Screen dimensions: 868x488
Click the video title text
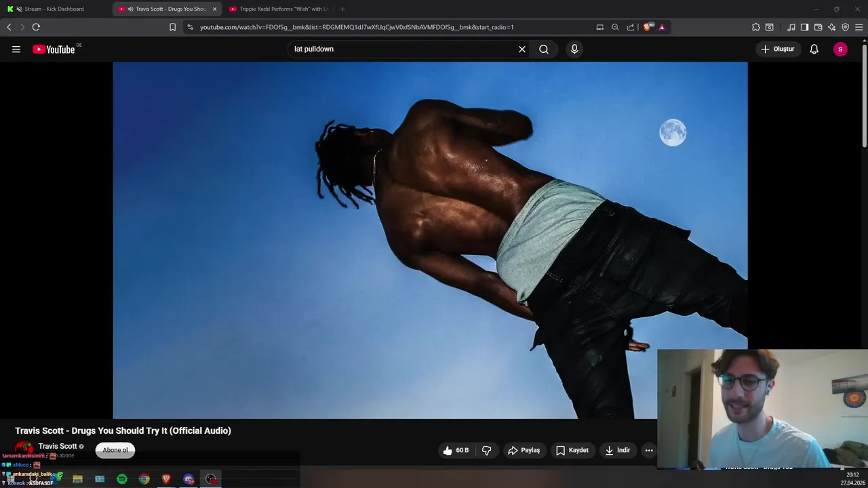(123, 430)
